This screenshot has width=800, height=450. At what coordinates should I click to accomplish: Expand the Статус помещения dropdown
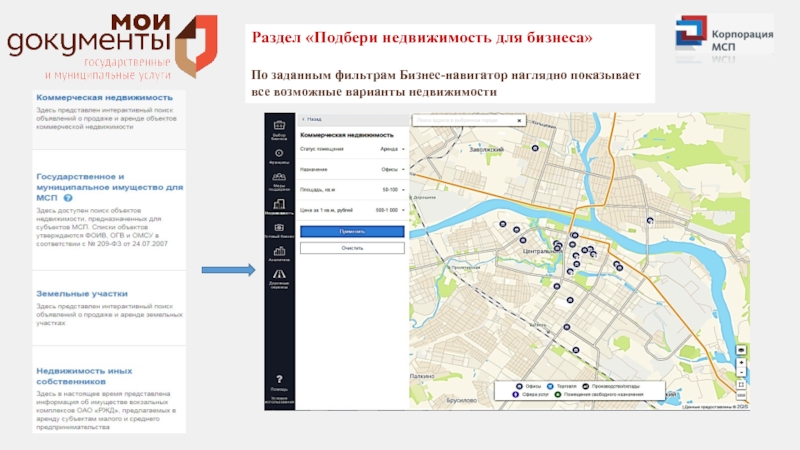[392, 149]
